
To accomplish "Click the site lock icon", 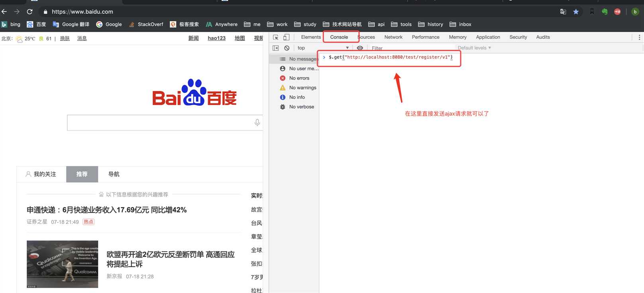I will pyautogui.click(x=45, y=12).
